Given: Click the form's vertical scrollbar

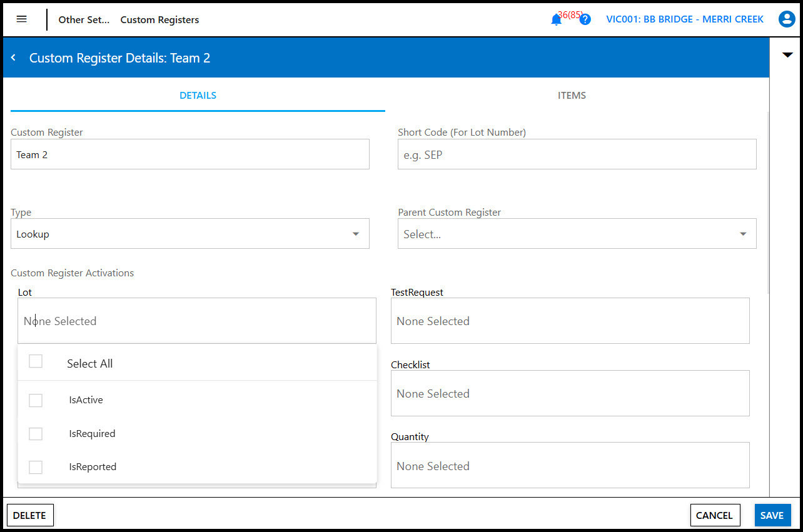Looking at the screenshot, I should [769, 203].
